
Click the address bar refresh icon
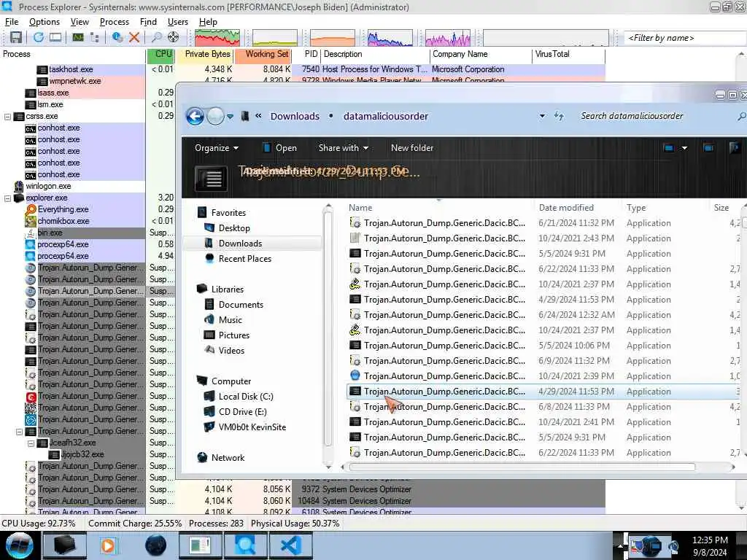pyautogui.click(x=559, y=116)
